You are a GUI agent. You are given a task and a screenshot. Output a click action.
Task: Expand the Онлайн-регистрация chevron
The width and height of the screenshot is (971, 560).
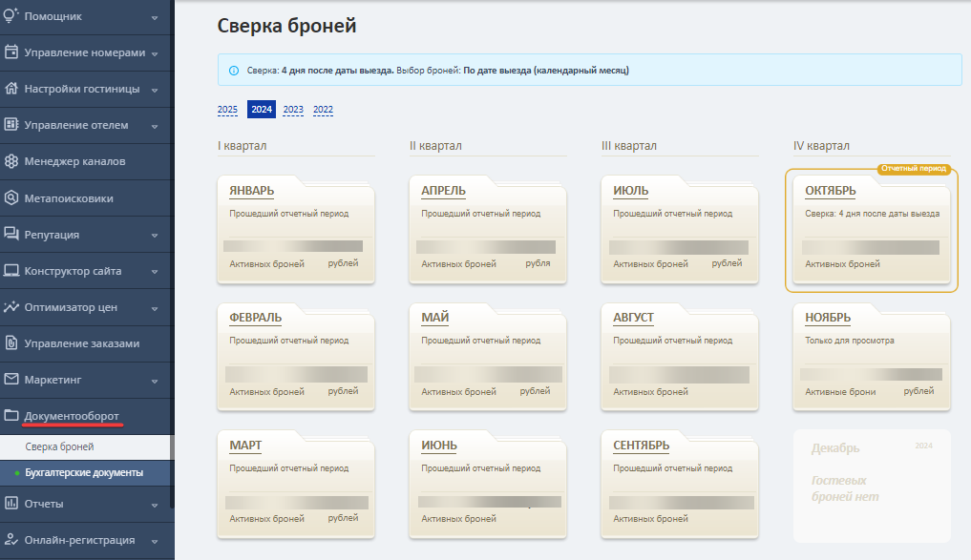point(155,542)
